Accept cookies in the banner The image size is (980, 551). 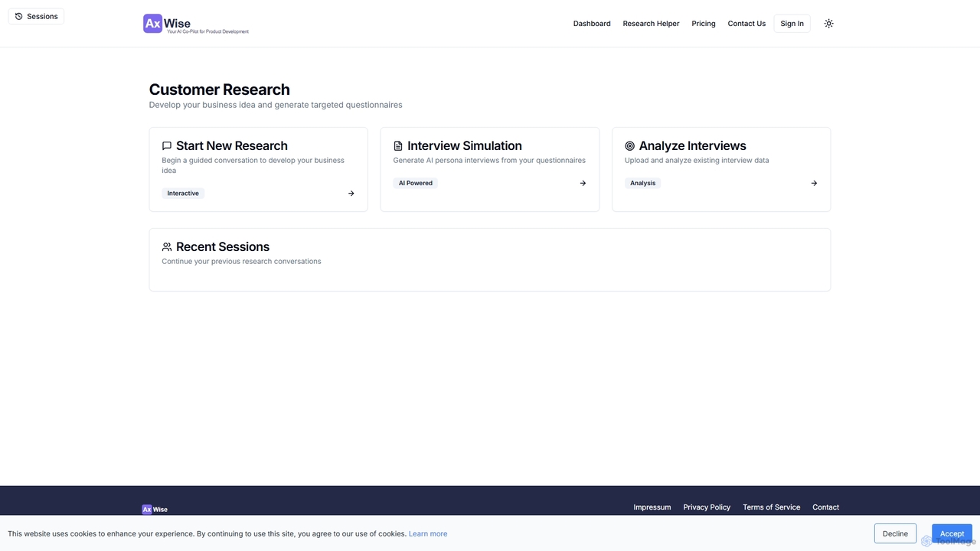pos(952,533)
